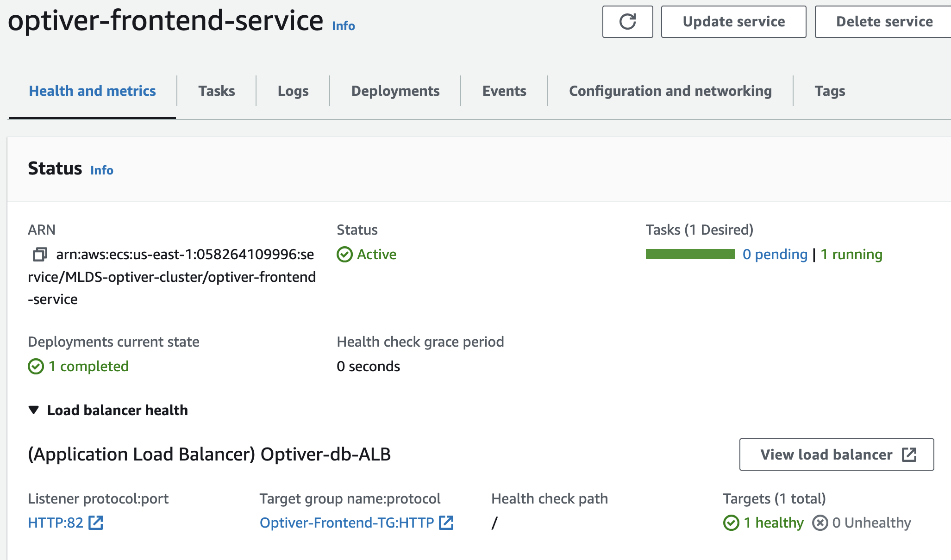
Task: Click the green tasks progress bar
Action: (x=690, y=254)
